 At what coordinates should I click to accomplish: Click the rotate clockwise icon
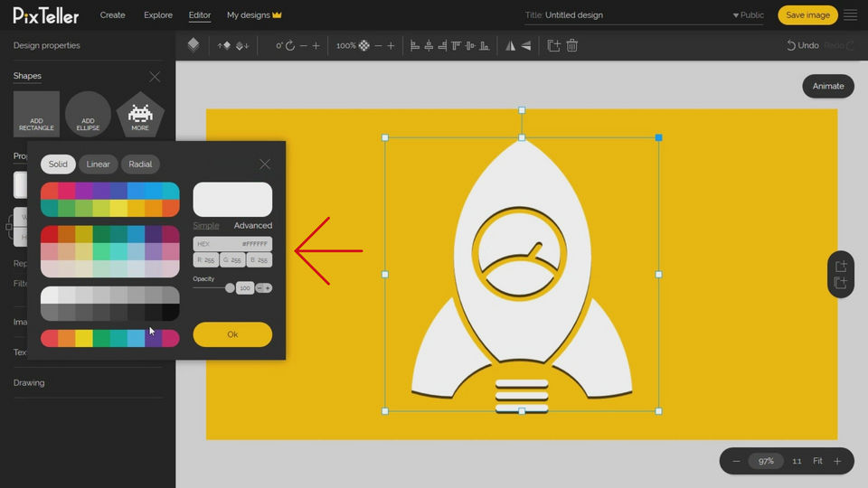[x=290, y=45]
